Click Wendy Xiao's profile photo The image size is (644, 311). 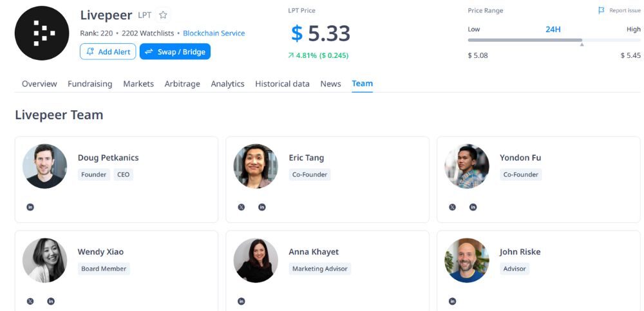44,261
